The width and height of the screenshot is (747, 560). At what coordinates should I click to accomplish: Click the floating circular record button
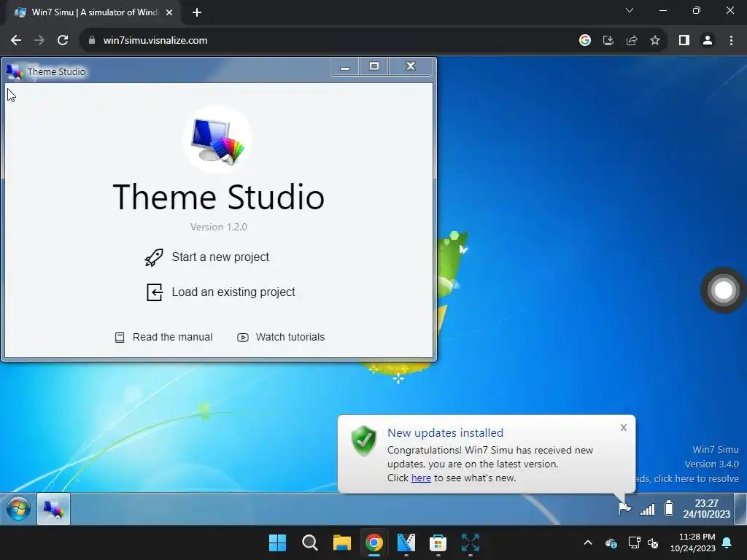pyautogui.click(x=723, y=290)
